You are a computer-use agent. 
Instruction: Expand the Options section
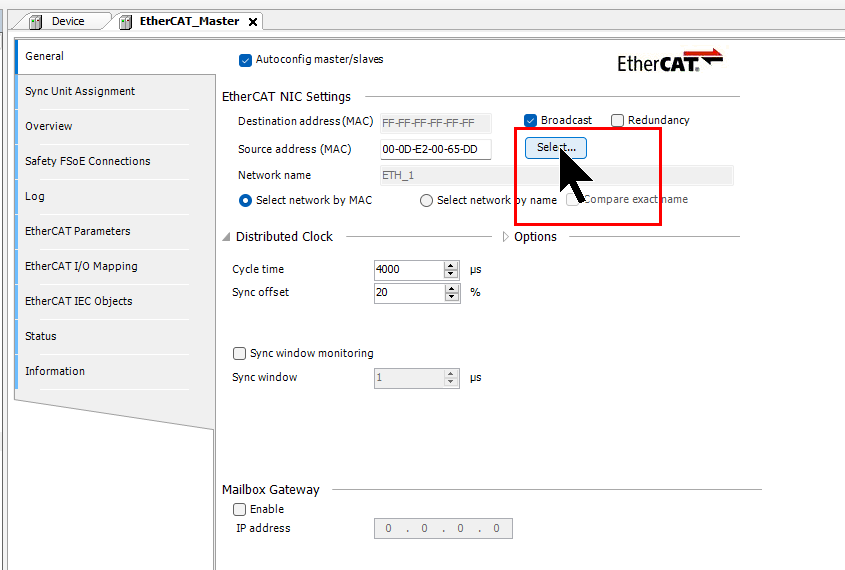tap(505, 237)
